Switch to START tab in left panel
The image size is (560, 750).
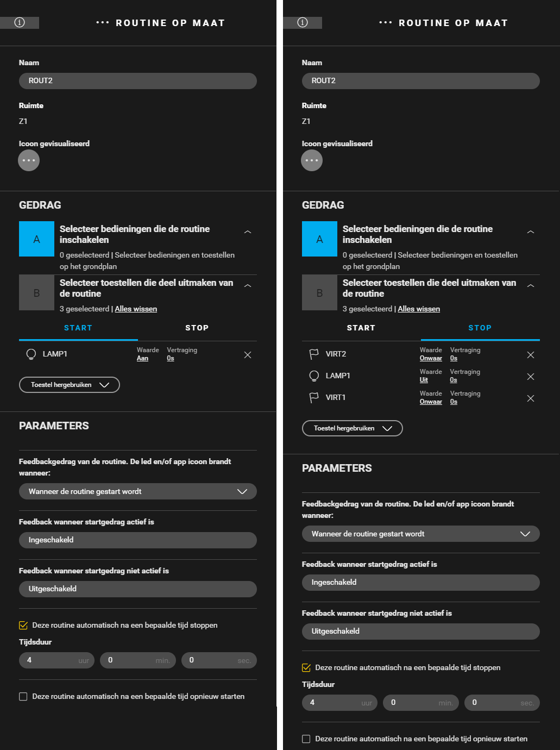coord(78,328)
